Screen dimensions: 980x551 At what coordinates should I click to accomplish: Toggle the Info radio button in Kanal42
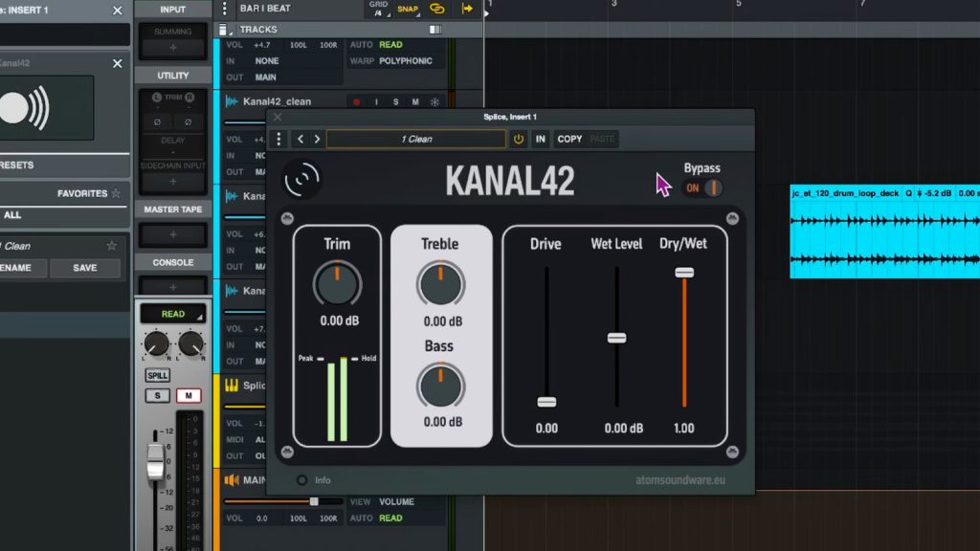301,480
